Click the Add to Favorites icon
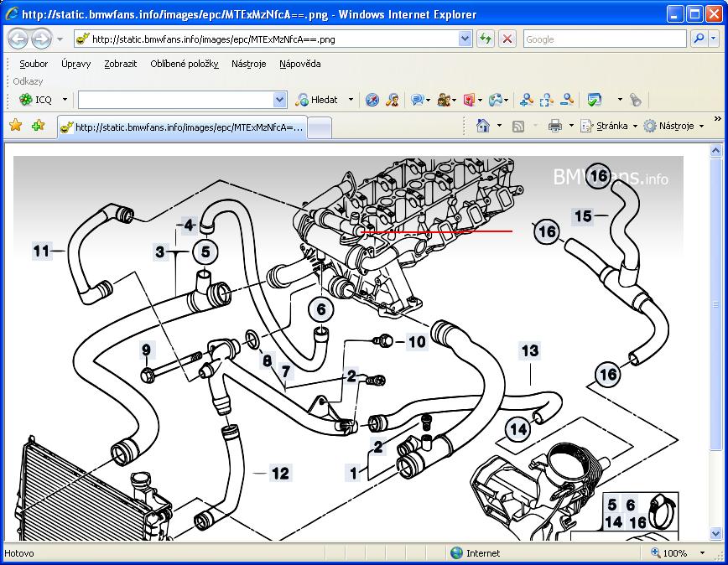Screen dimensions: 728x565 coord(38,125)
